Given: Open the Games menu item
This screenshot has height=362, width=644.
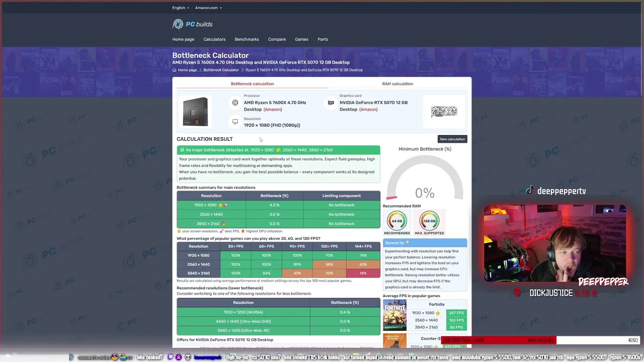Looking at the screenshot, I should (x=301, y=39).
